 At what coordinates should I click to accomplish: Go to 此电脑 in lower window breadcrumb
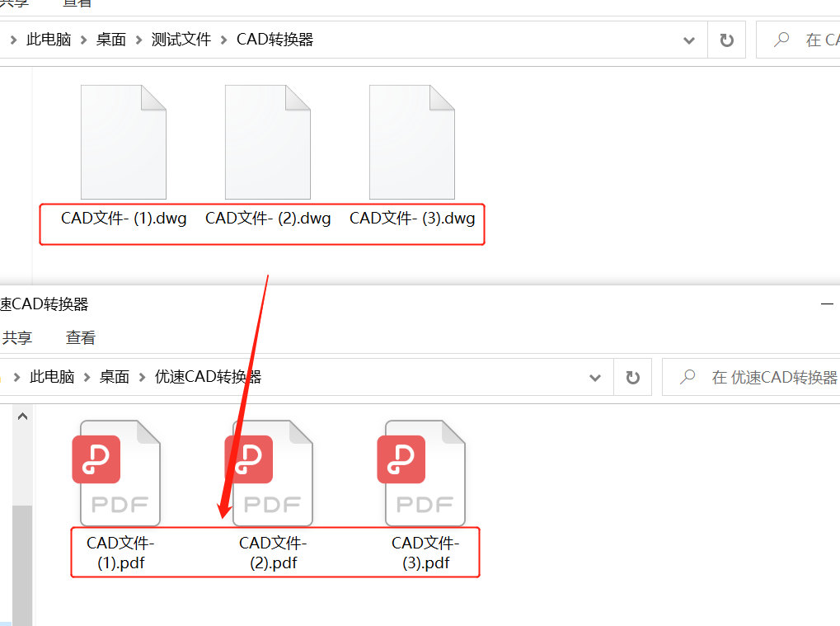pyautogui.click(x=52, y=377)
